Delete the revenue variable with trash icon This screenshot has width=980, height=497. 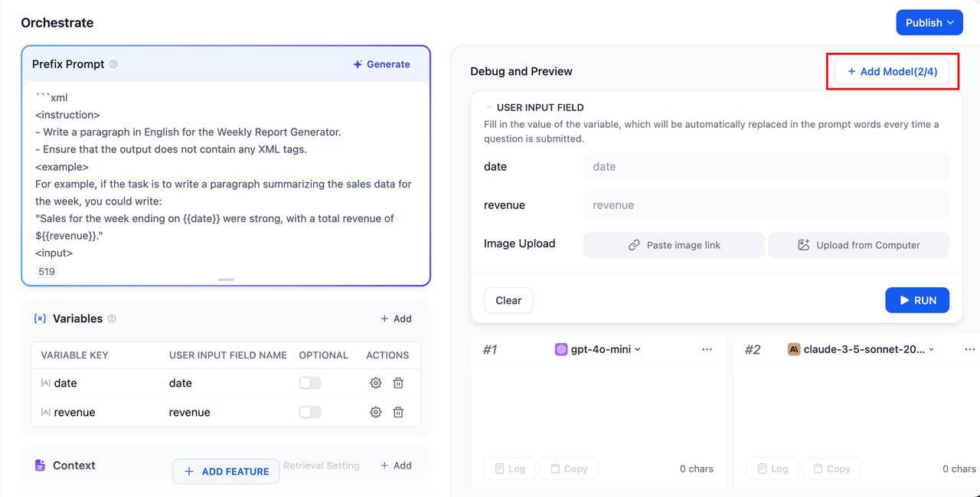[x=398, y=412]
